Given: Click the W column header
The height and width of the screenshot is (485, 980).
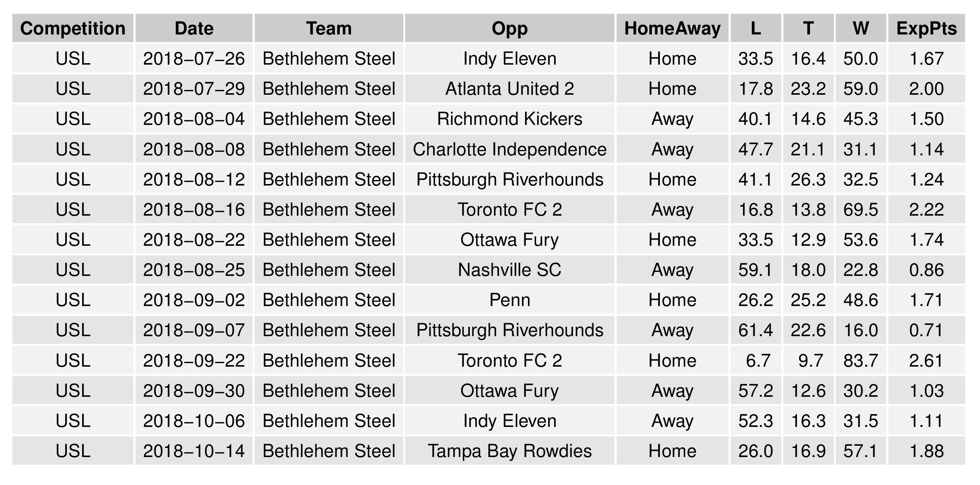Looking at the screenshot, I should 860,29.
